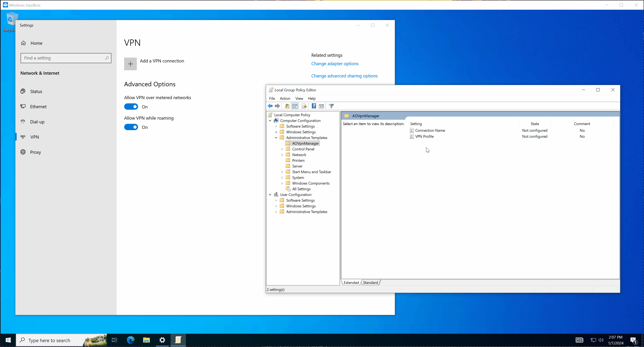Select the VPN Profile policy setting
Viewport: 644px width, 347px height.
click(424, 136)
